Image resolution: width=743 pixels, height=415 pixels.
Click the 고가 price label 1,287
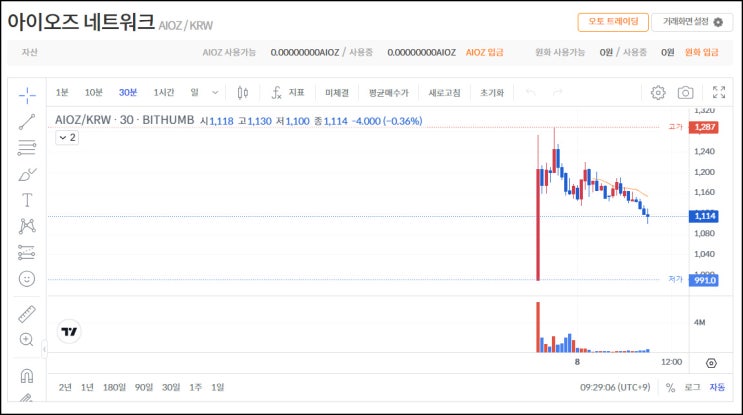tap(704, 127)
